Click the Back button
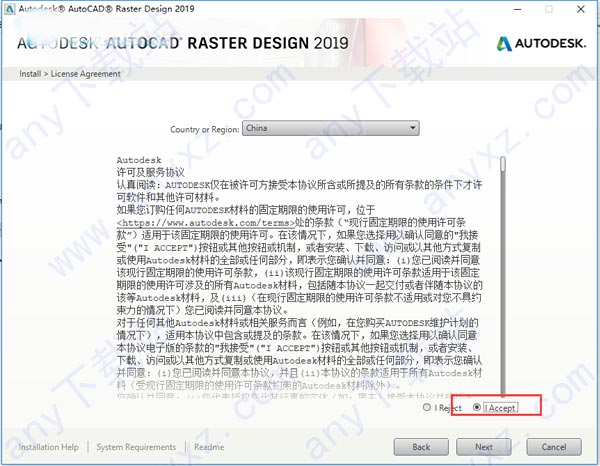 [421, 447]
